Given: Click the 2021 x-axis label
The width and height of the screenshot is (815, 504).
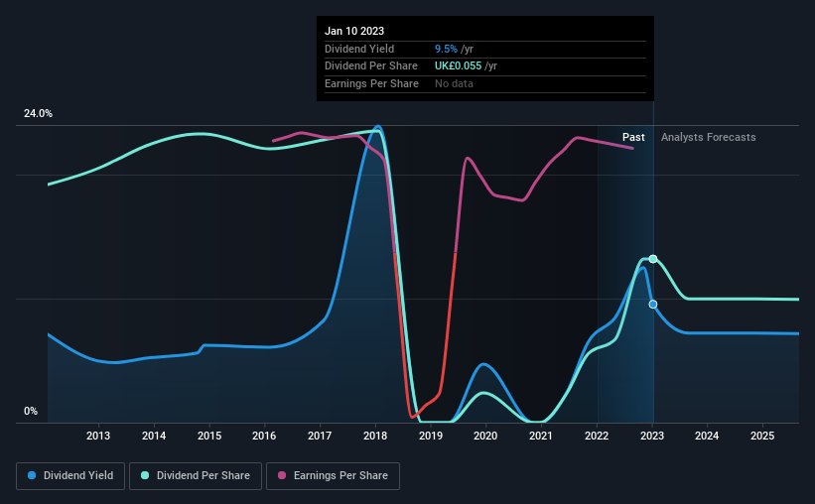Looking at the screenshot, I should click(541, 436).
